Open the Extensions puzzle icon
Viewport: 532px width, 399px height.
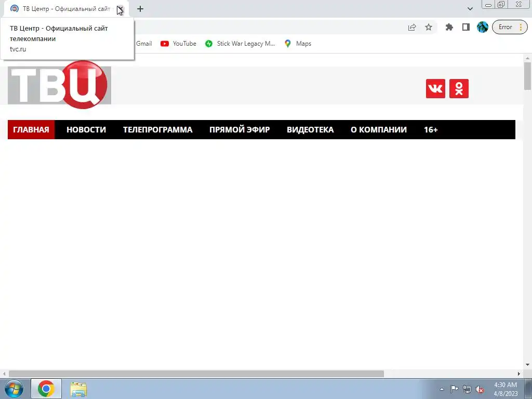coord(449,27)
